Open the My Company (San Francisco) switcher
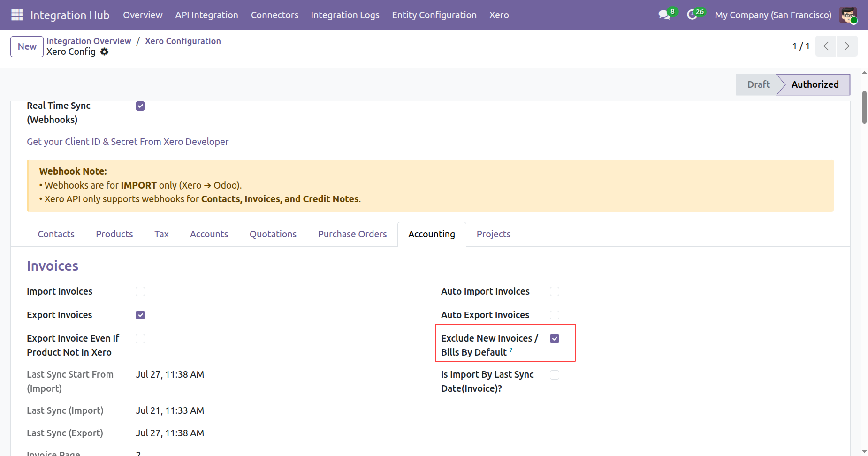This screenshot has height=456, width=868. tap(773, 15)
